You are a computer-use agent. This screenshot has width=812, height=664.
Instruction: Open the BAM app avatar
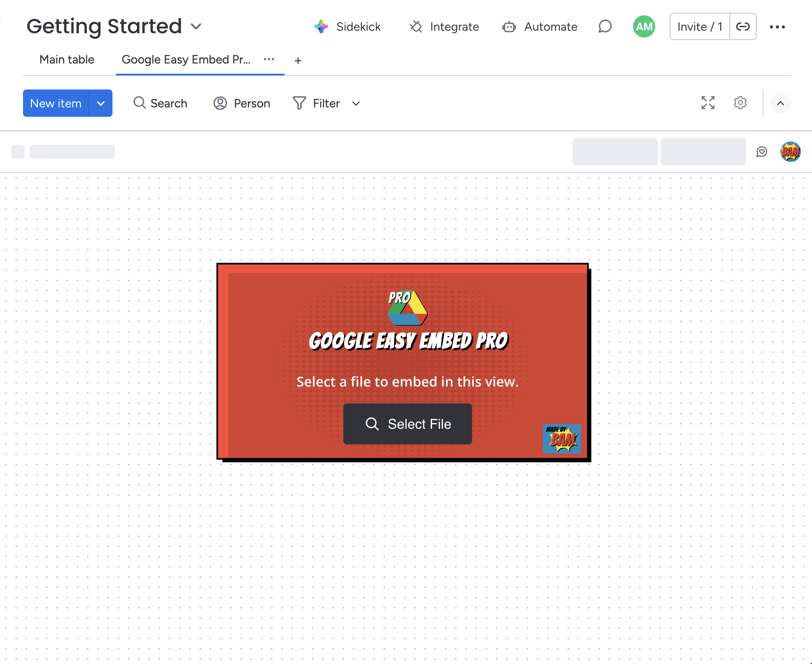coord(791,152)
